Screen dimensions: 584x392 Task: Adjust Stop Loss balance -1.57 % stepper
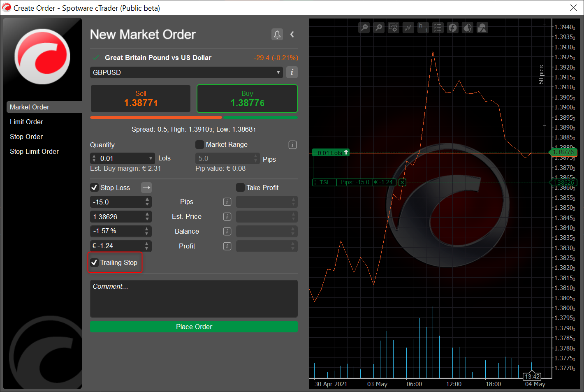tap(147, 232)
